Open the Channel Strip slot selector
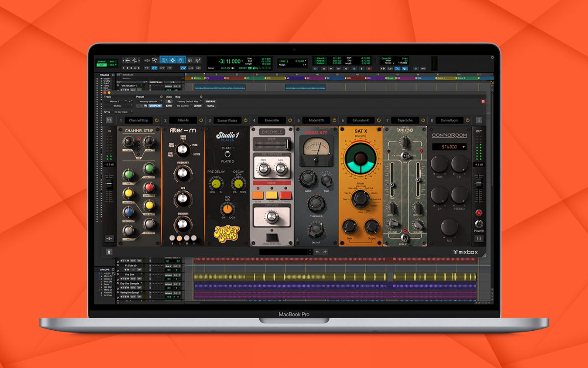Viewport: 588px width, 368px height. point(139,120)
